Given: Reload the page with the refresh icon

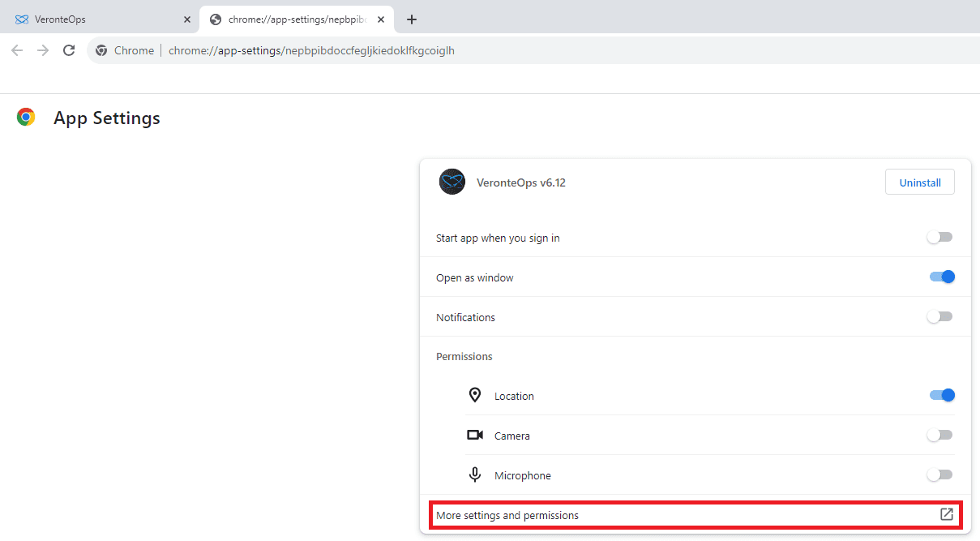Looking at the screenshot, I should pos(69,50).
